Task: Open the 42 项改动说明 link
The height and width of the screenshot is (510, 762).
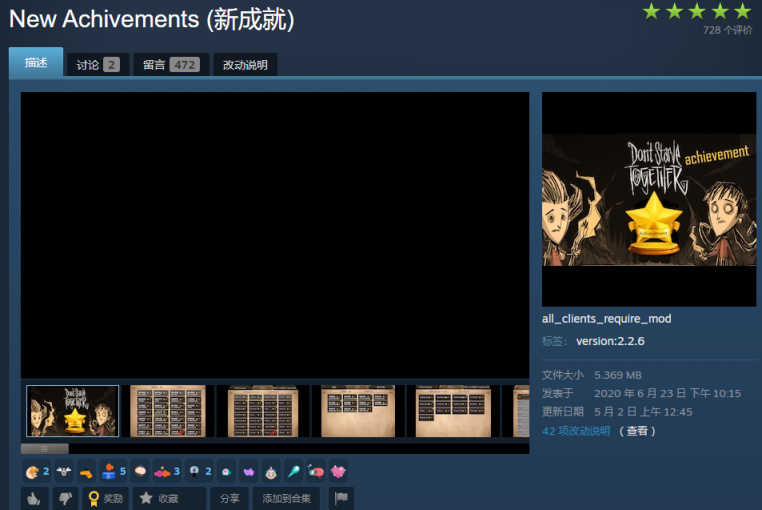Action: 576,431
